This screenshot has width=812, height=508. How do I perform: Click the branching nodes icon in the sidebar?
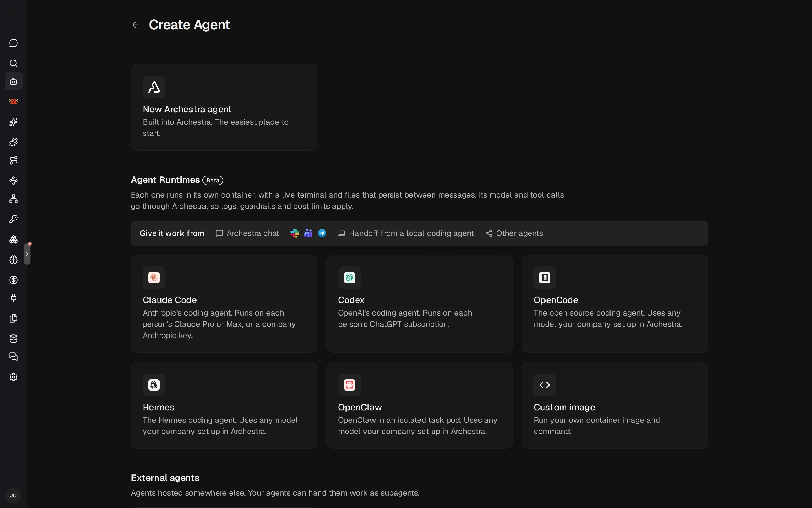(14, 180)
